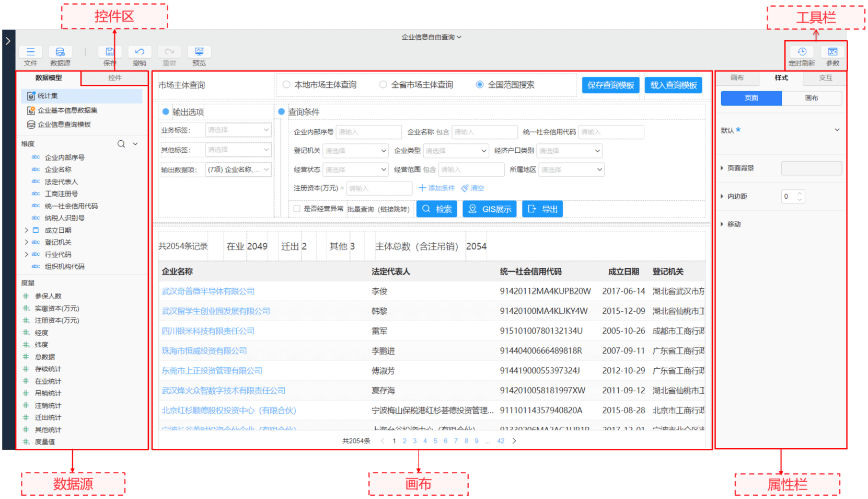Click the 撤销 undo icon
Screen dimensions: 868x499
pos(140,52)
